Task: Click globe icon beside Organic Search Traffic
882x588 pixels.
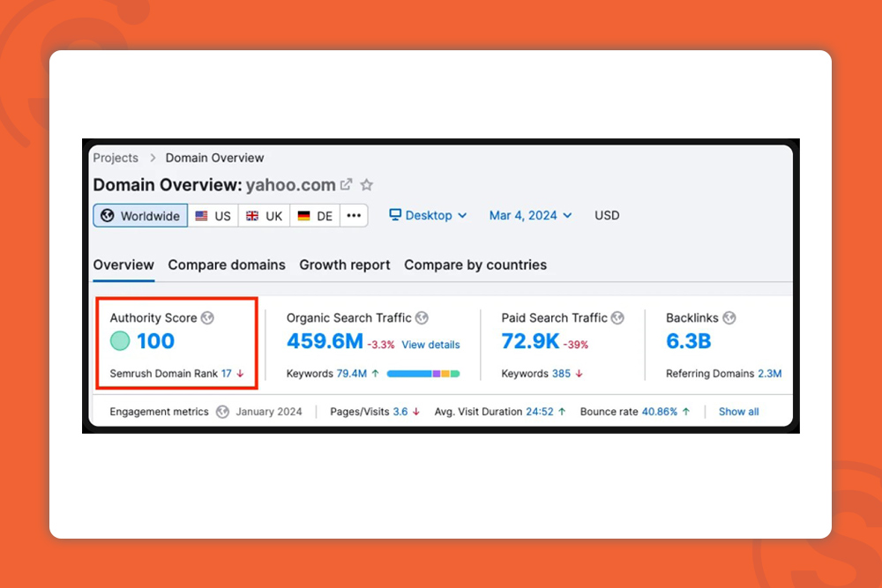Action: point(422,317)
